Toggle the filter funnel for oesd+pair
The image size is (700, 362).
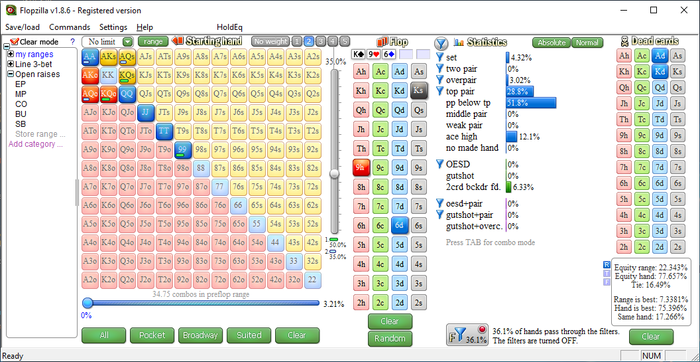[440, 204]
